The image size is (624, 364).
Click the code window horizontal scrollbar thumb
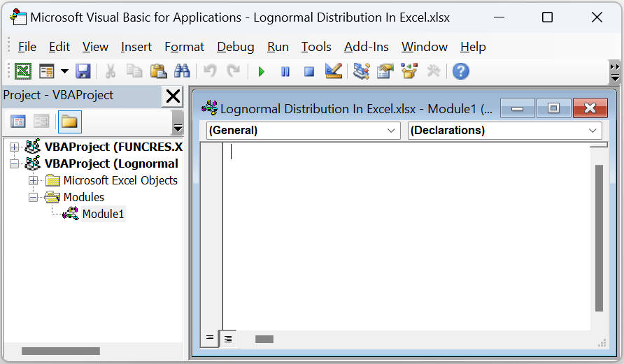264,339
